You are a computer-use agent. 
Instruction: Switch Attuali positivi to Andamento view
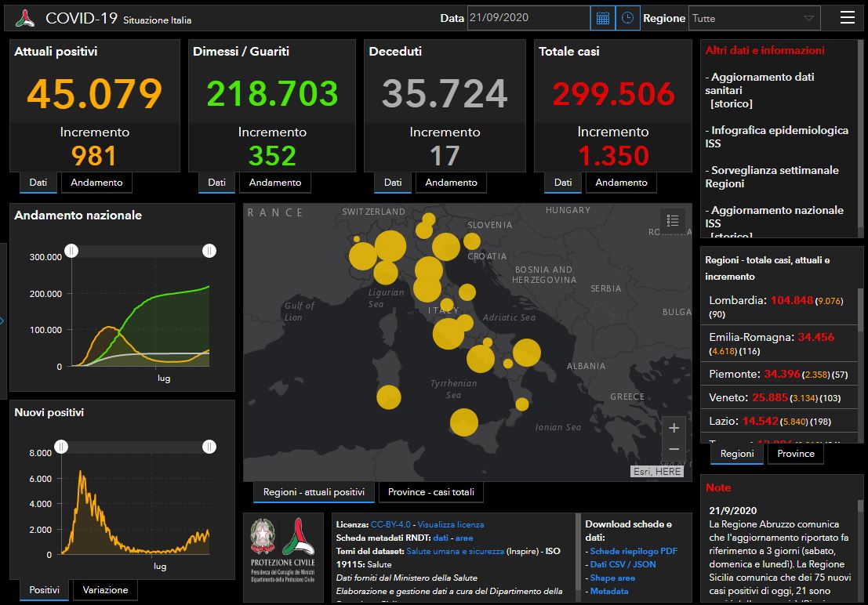[97, 183]
